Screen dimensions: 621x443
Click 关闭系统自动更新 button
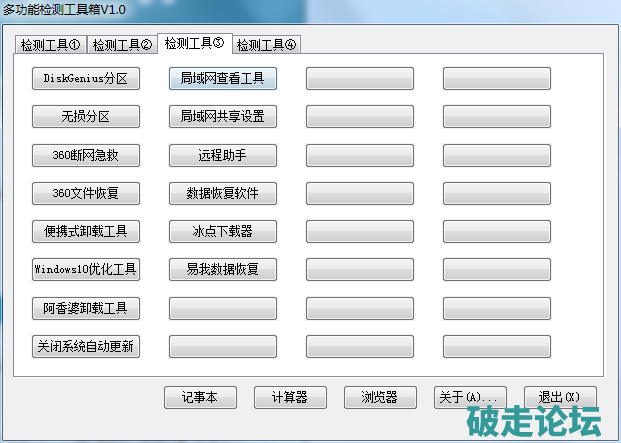(86, 346)
